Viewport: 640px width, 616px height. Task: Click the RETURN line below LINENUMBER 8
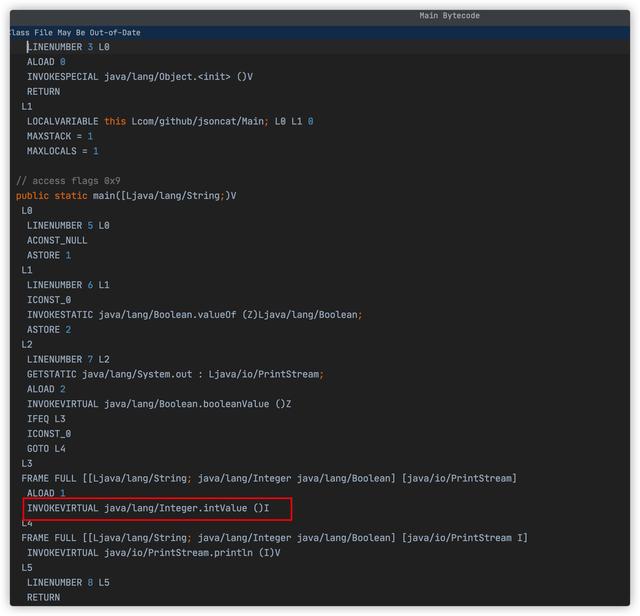43,598
